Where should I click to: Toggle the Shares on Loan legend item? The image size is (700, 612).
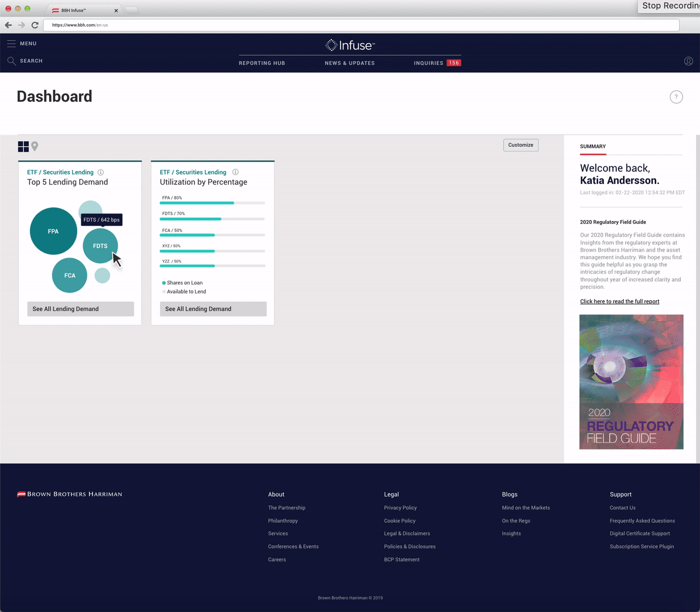tap(183, 283)
